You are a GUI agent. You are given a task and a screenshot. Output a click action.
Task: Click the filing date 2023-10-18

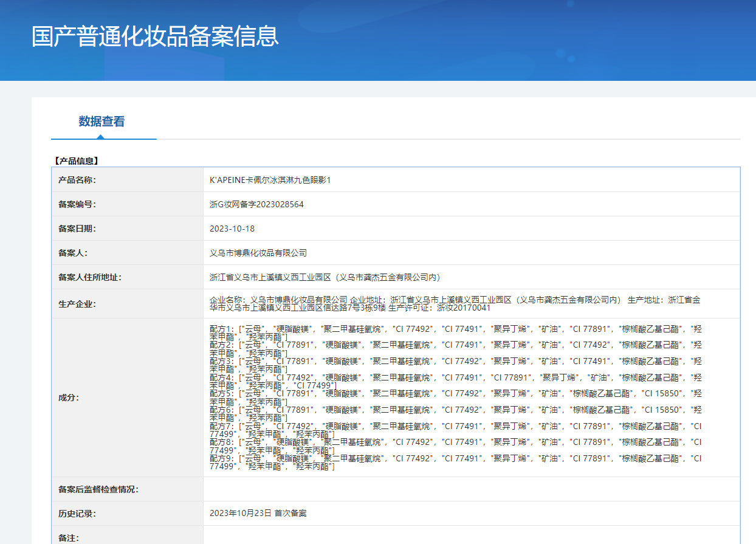[x=232, y=229]
